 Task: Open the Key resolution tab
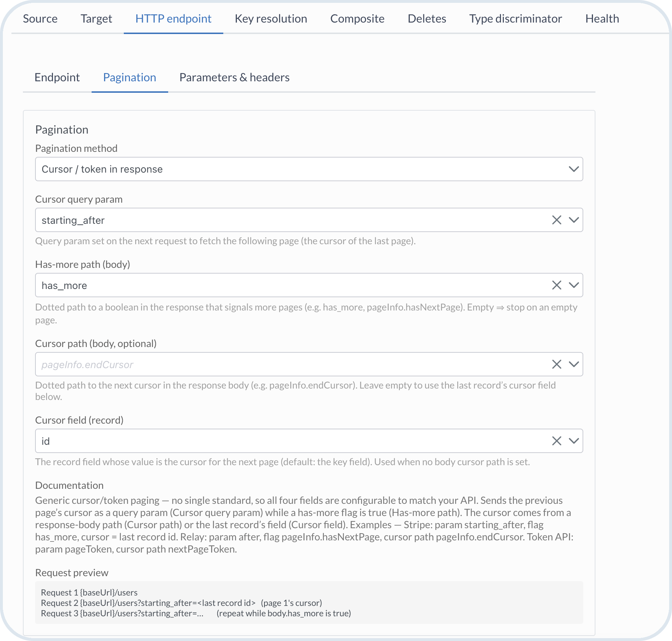point(271,19)
